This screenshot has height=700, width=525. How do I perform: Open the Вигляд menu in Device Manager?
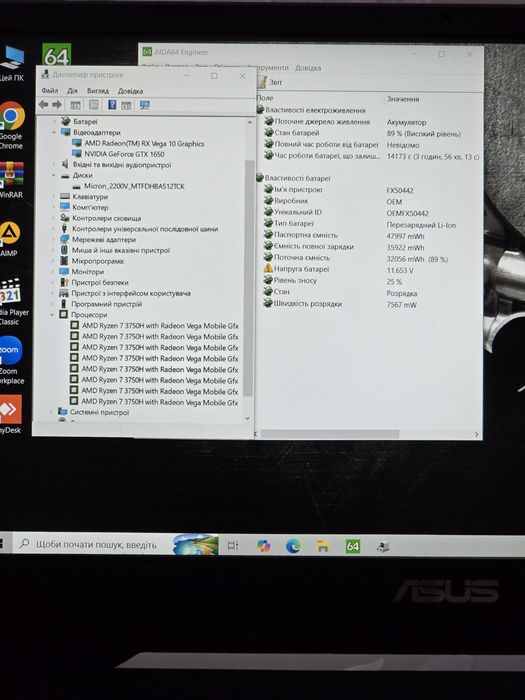(x=98, y=91)
